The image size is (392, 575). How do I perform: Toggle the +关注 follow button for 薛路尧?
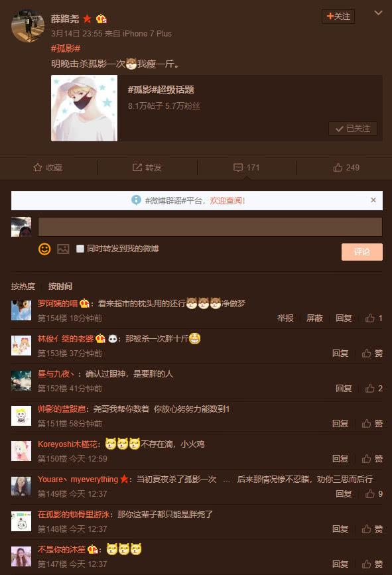click(x=338, y=17)
